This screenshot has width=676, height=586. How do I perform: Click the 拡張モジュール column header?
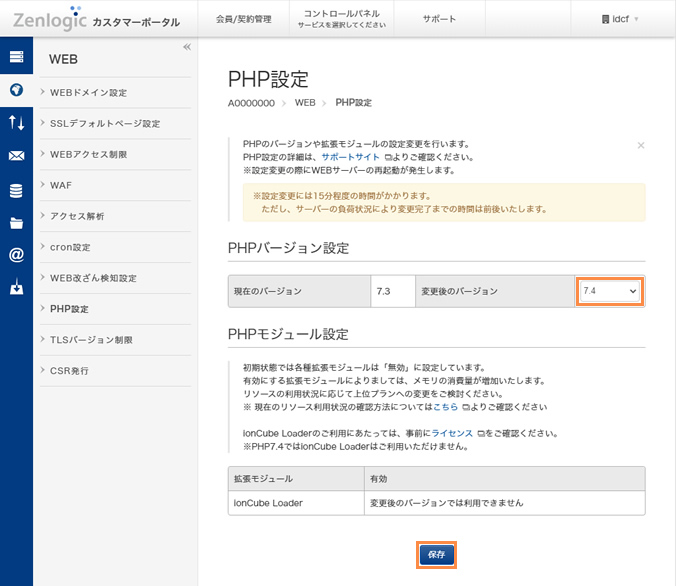pyautogui.click(x=296, y=479)
